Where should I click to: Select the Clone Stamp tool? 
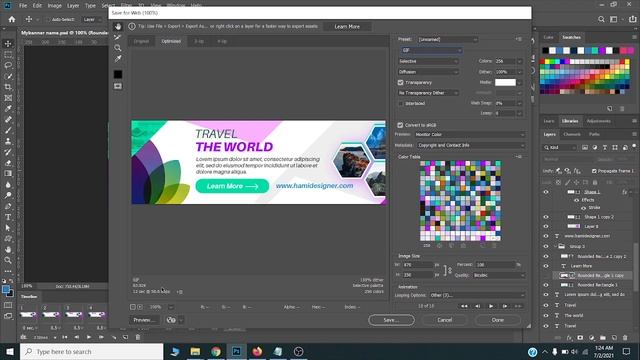pos(8,141)
